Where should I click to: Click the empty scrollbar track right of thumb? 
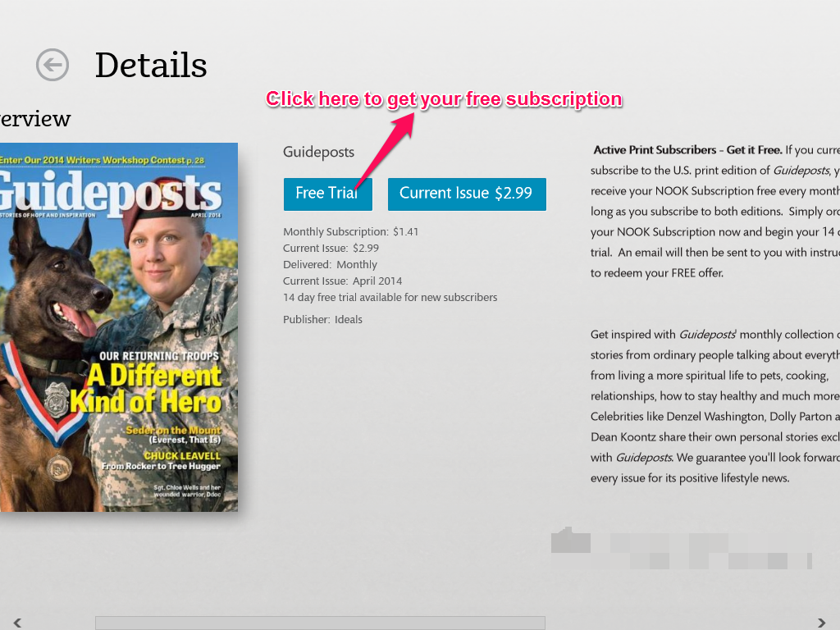[679, 623]
